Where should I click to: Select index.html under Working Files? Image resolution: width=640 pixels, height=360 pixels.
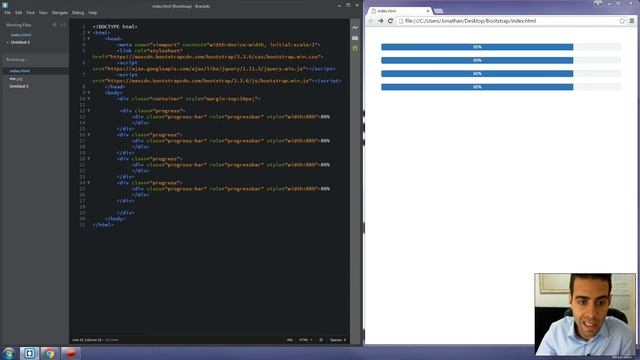[21, 35]
